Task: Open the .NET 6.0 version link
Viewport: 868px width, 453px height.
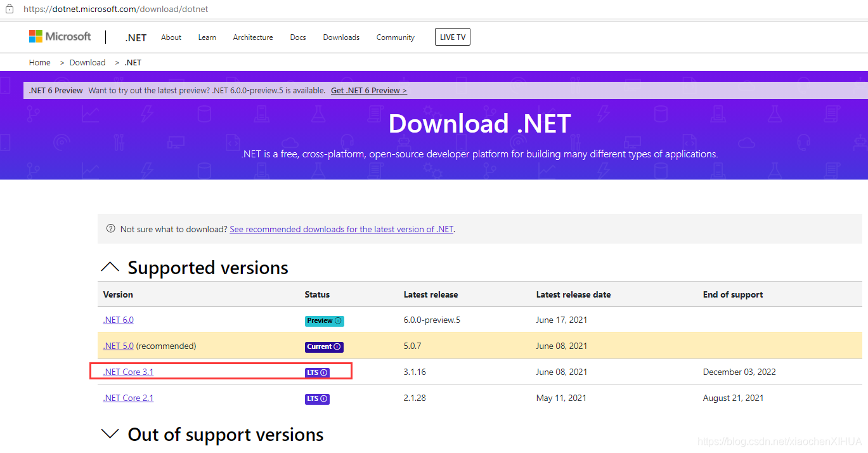Action: tap(119, 320)
